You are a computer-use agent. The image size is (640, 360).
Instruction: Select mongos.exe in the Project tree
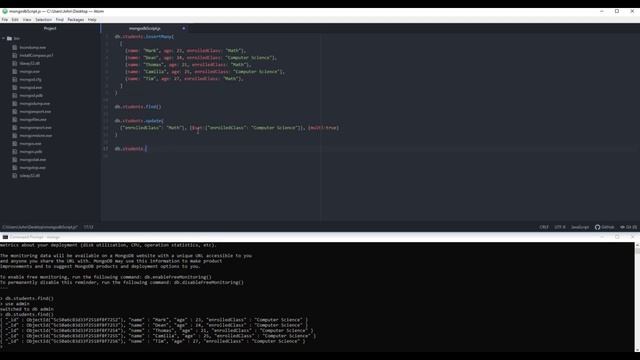click(x=30, y=144)
